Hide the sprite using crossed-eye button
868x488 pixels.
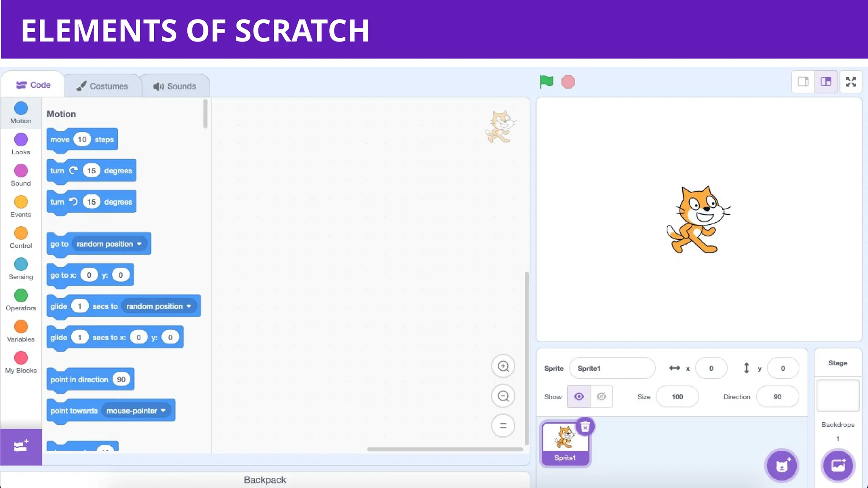coord(601,396)
